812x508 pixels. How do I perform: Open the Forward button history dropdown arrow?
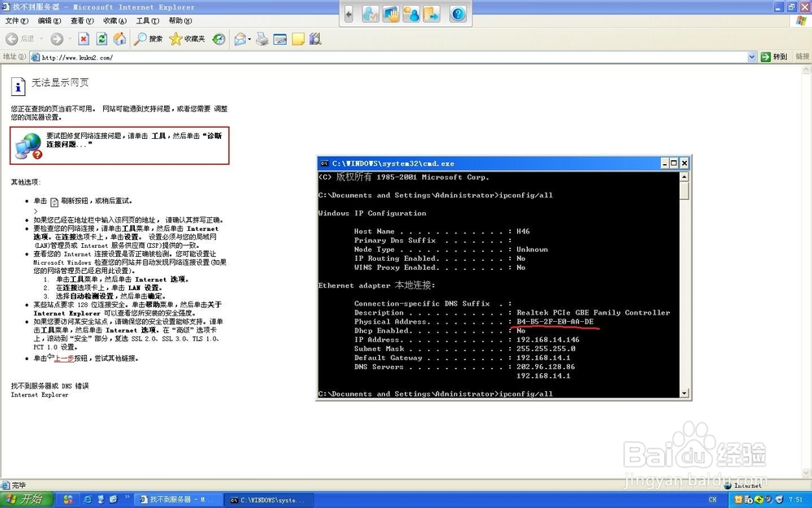[x=70, y=39]
